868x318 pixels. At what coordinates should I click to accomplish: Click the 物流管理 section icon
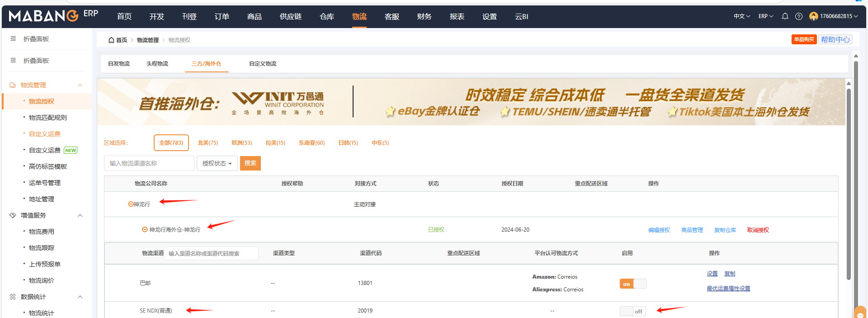pos(13,85)
